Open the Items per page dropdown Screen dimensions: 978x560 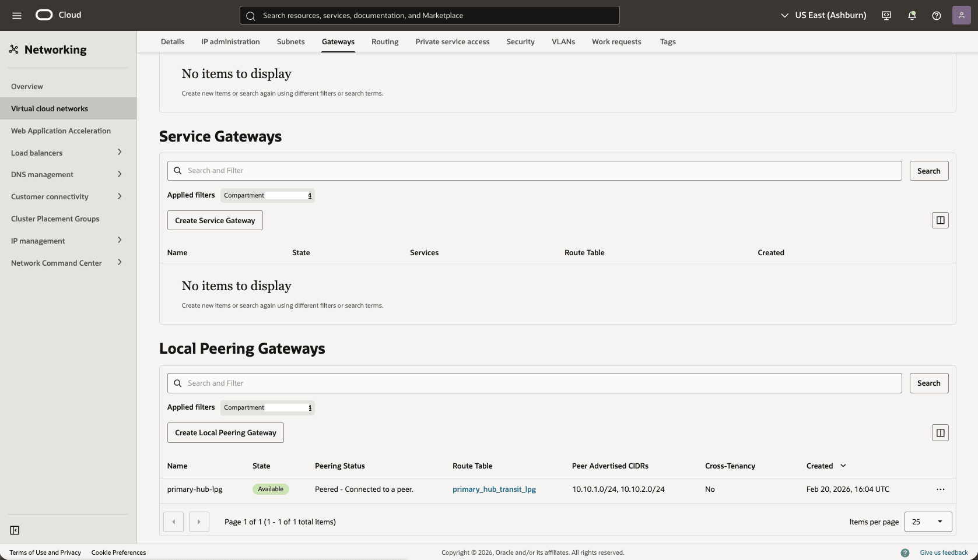tap(927, 522)
